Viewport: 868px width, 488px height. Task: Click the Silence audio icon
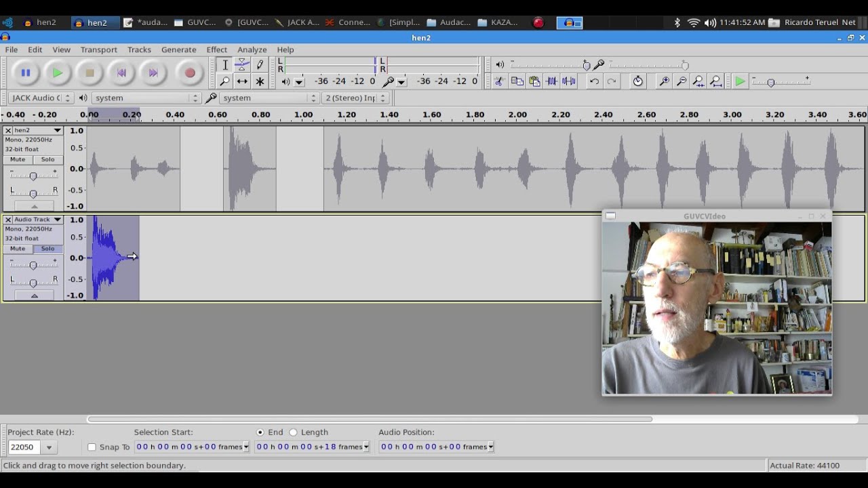(569, 81)
